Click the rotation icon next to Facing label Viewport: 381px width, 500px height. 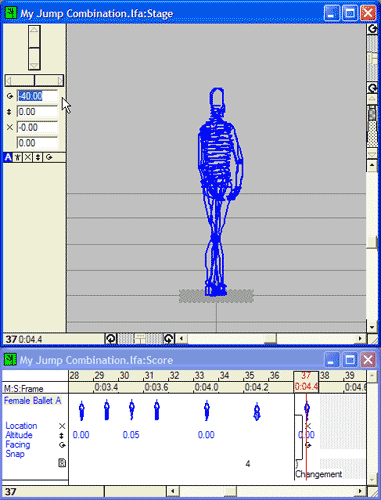click(x=62, y=445)
